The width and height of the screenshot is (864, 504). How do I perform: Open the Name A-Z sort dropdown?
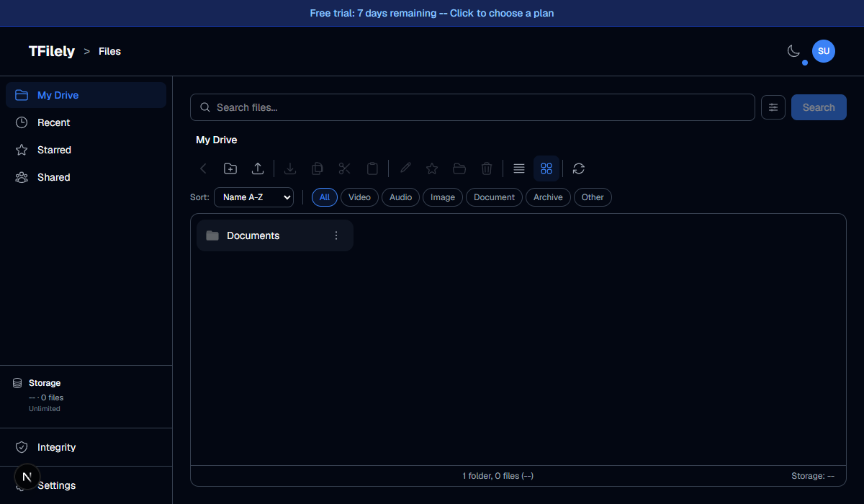coord(253,197)
